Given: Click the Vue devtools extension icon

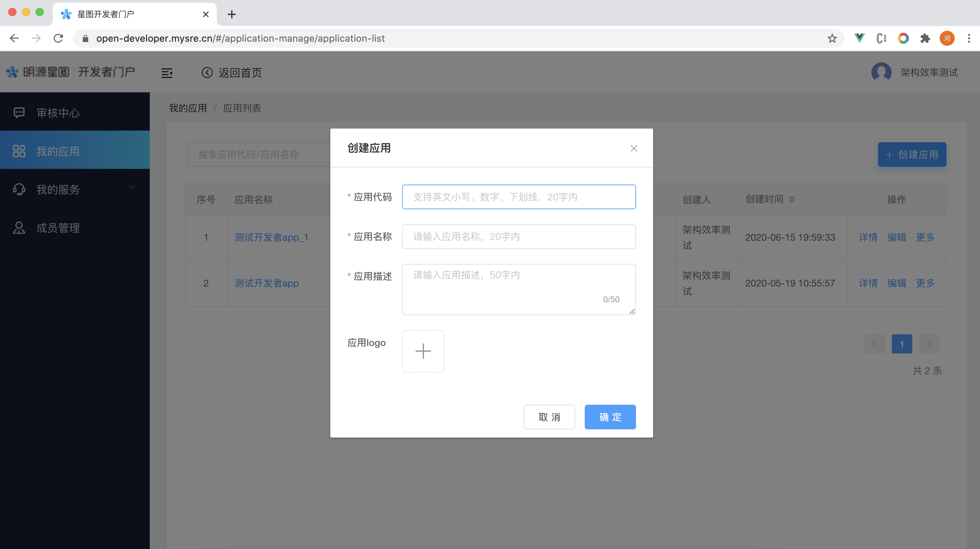Looking at the screenshot, I should [x=859, y=38].
